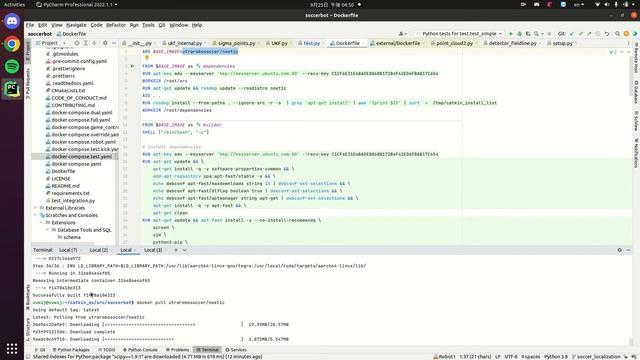Collapse all in Project panel
The width and height of the screenshot is (640, 360).
point(94,43)
